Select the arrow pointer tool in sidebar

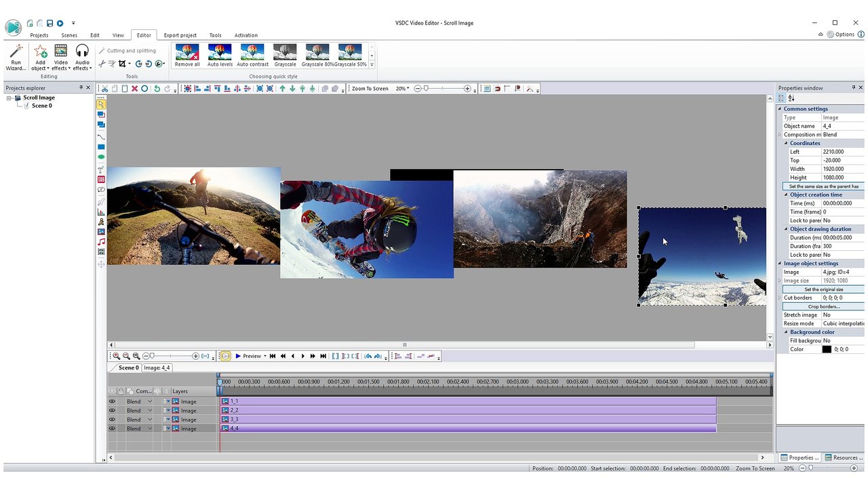(x=101, y=104)
